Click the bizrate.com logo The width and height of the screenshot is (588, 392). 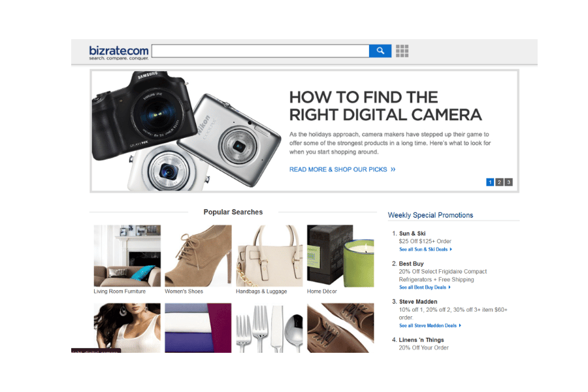[x=118, y=52]
